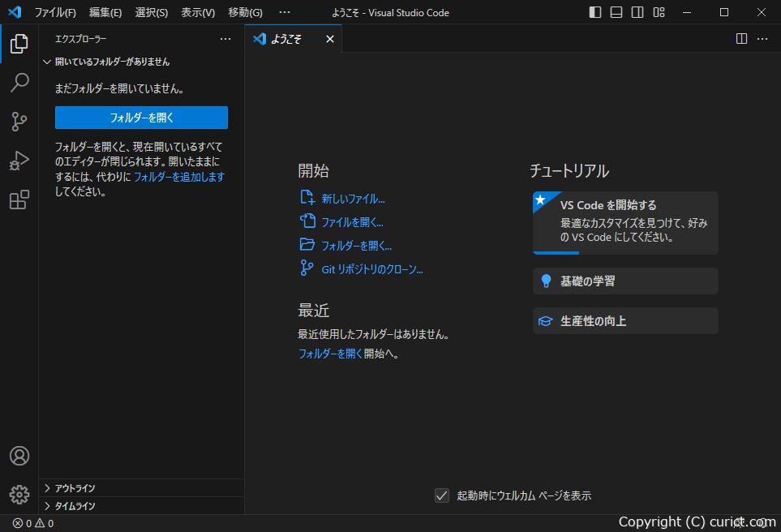Open editor More Actions ellipsis
The image size is (781, 532).
[x=762, y=39]
